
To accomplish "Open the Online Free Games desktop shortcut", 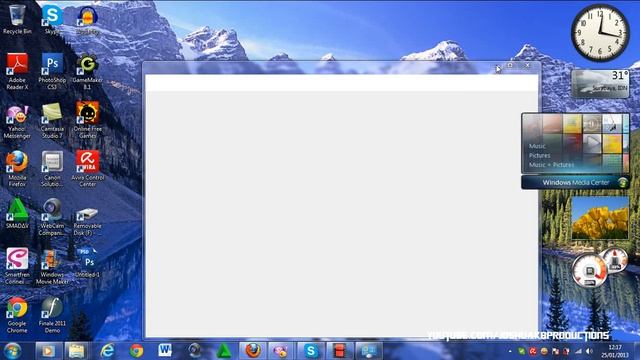I will pyautogui.click(x=87, y=120).
